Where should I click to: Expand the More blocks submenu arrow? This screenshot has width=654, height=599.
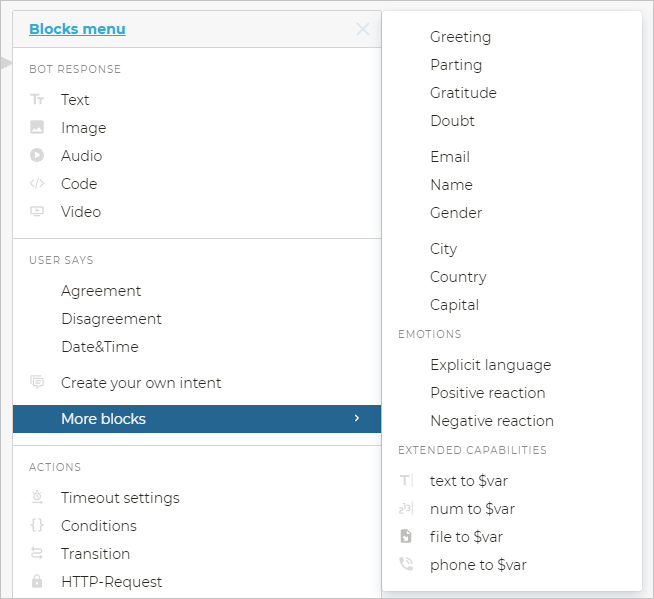357,419
